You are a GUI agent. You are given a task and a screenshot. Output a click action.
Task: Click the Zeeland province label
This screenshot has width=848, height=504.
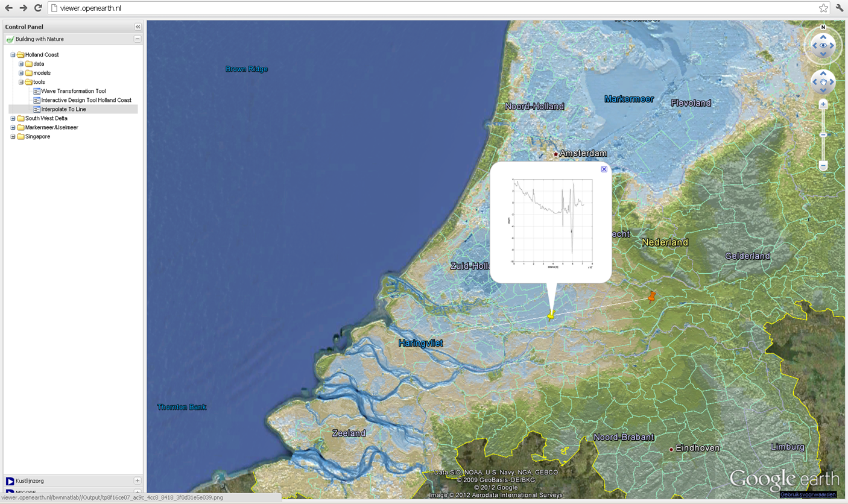(349, 433)
